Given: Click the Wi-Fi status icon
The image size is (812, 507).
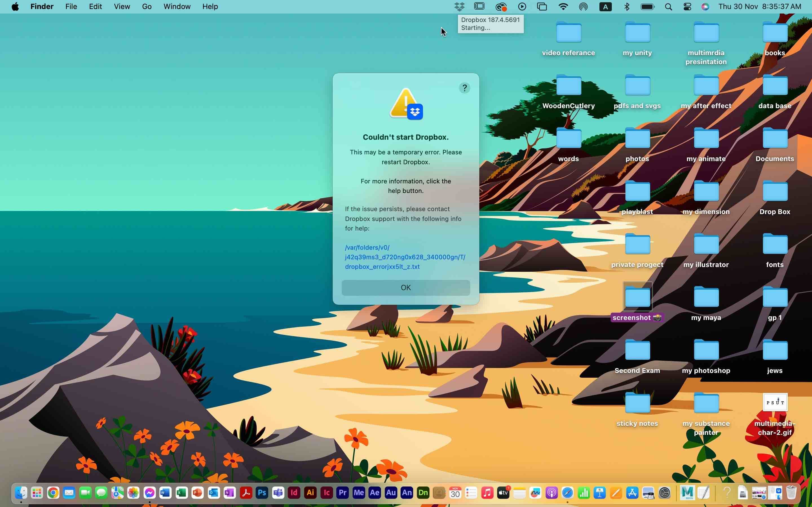Looking at the screenshot, I should (562, 6).
